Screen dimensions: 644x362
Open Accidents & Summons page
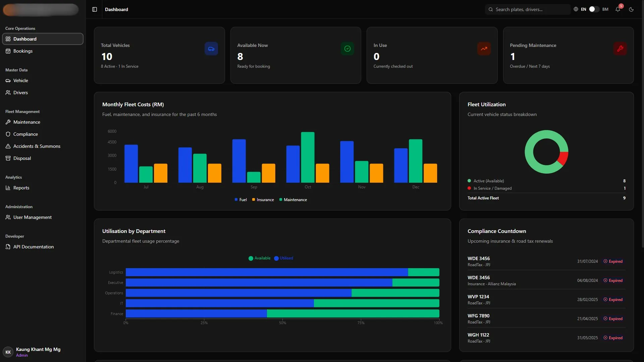point(43,146)
